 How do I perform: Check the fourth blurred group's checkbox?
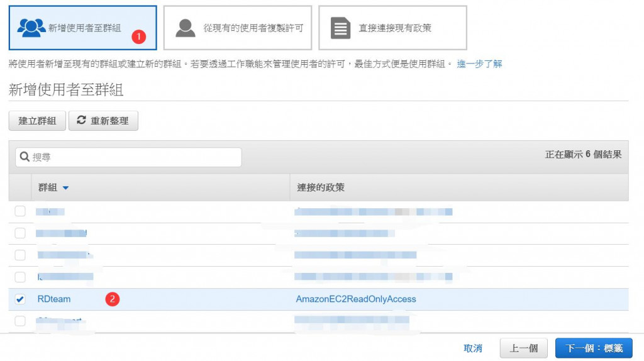[20, 277]
